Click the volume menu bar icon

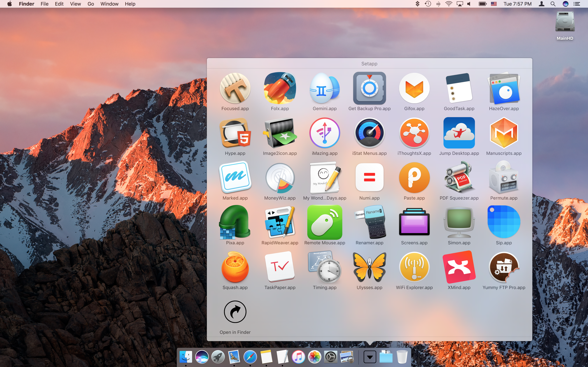coord(469,4)
